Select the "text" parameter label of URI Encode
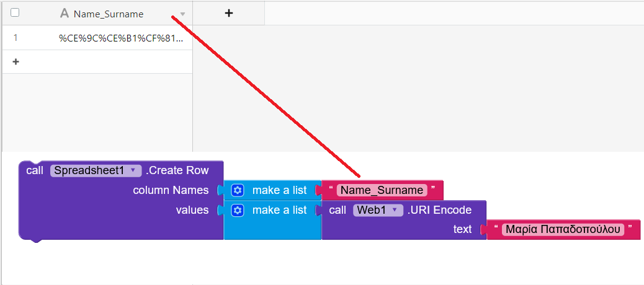This screenshot has width=644, height=285. pos(462,229)
